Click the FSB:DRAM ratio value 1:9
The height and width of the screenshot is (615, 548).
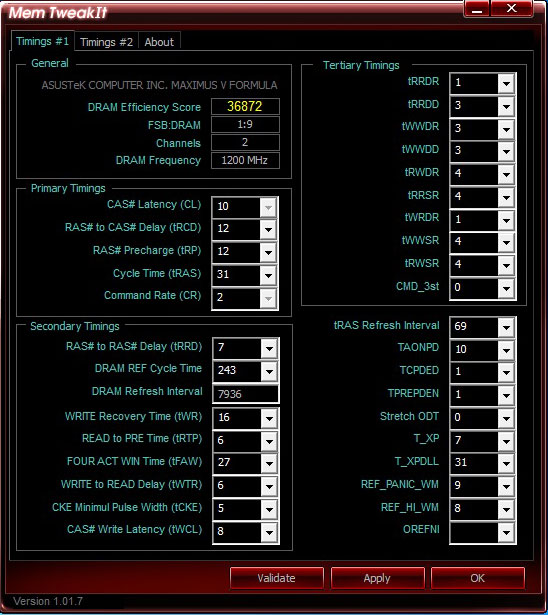click(245, 125)
